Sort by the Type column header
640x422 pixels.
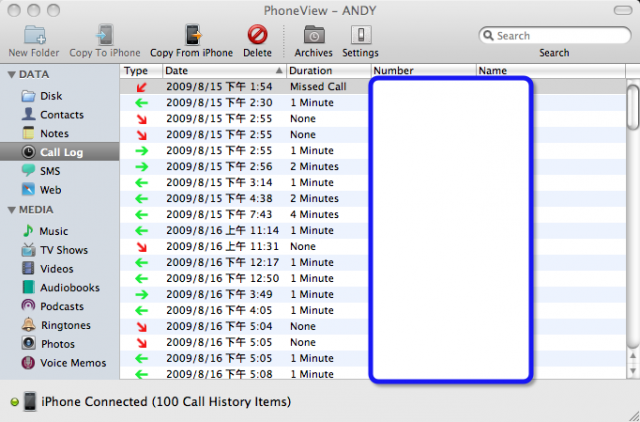click(x=141, y=71)
